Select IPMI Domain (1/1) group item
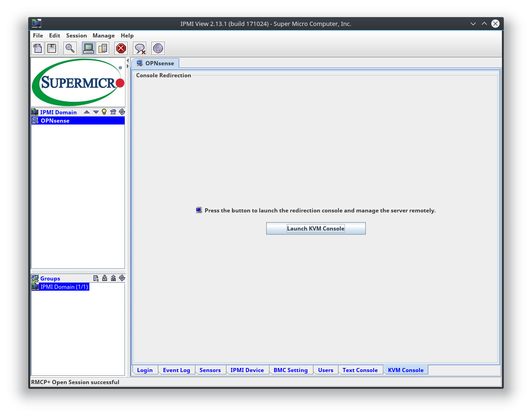The height and width of the screenshot is (417, 532). point(64,287)
